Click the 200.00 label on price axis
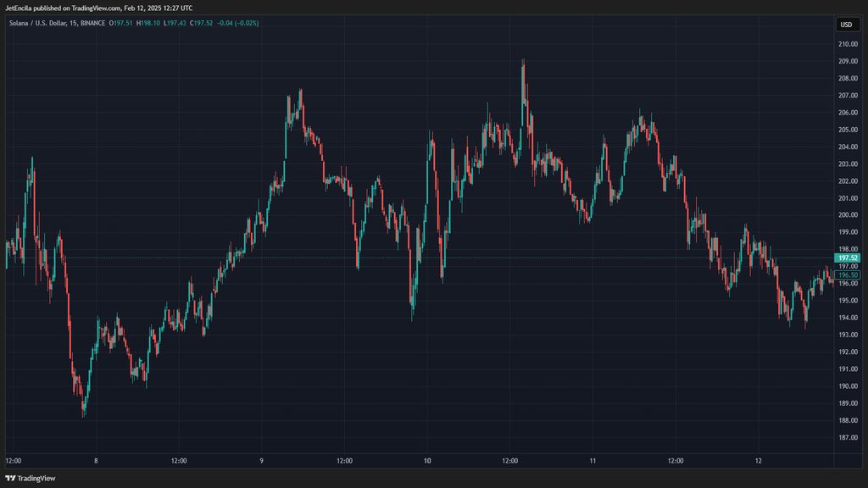The height and width of the screenshot is (488, 868). 848,215
